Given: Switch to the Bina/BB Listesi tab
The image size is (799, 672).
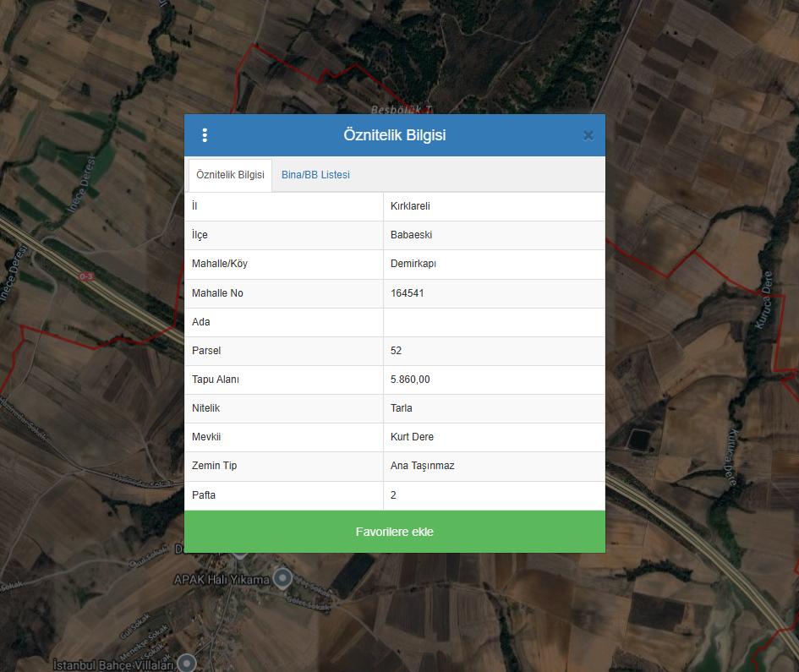Looking at the screenshot, I should [x=315, y=175].
